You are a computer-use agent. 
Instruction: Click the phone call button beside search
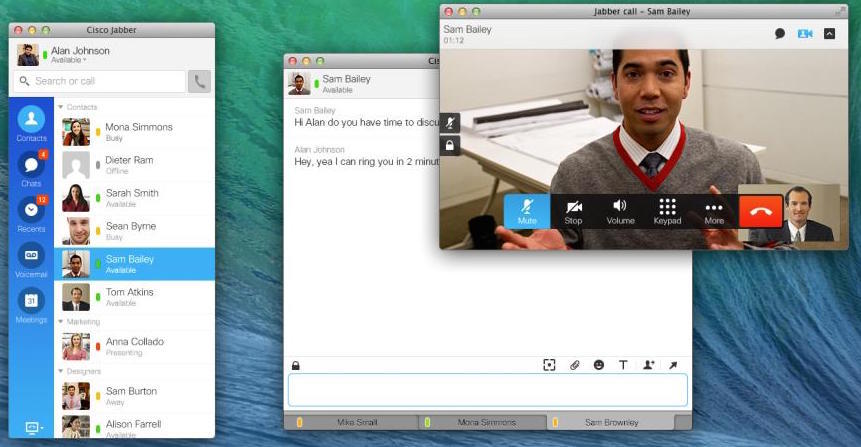point(199,82)
